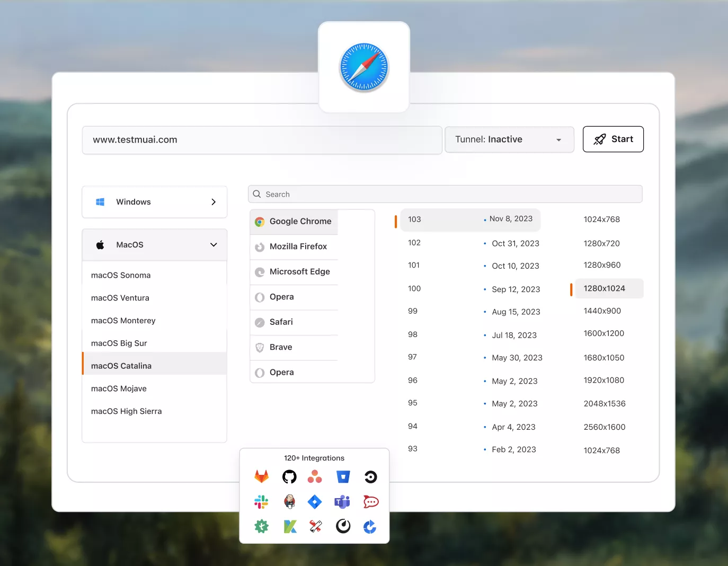Click the Apple logo icon beside MacOS
728x566 pixels.
[100, 245]
